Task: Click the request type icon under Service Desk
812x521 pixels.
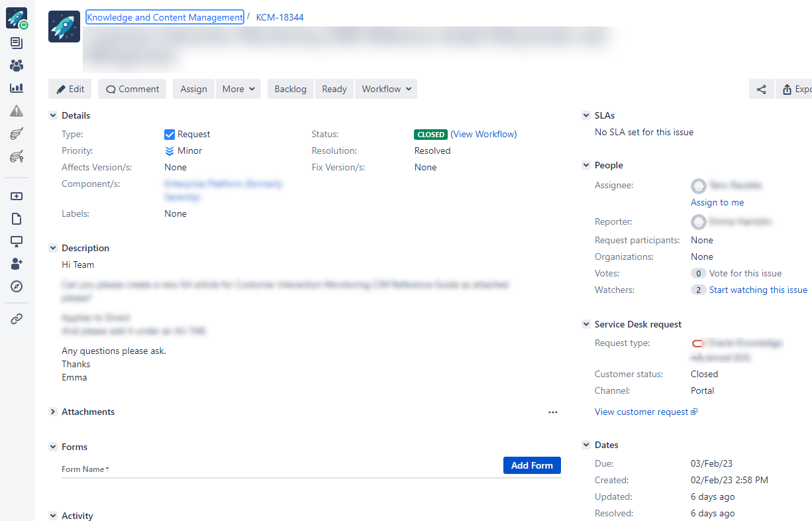Action: (697, 343)
